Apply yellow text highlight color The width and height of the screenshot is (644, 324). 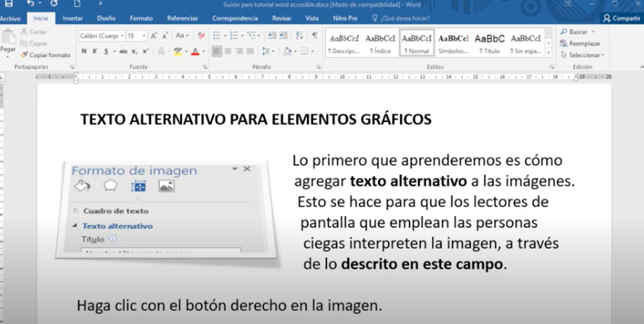(x=178, y=51)
